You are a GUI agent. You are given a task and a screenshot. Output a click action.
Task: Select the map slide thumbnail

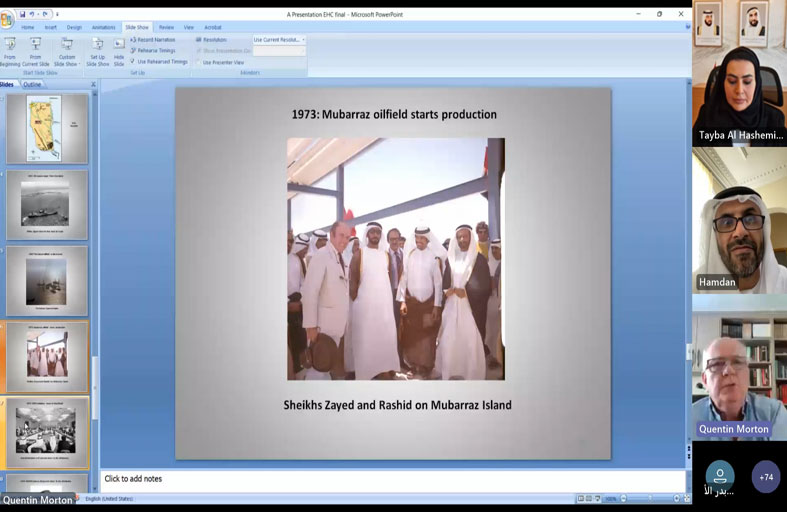coord(44,128)
